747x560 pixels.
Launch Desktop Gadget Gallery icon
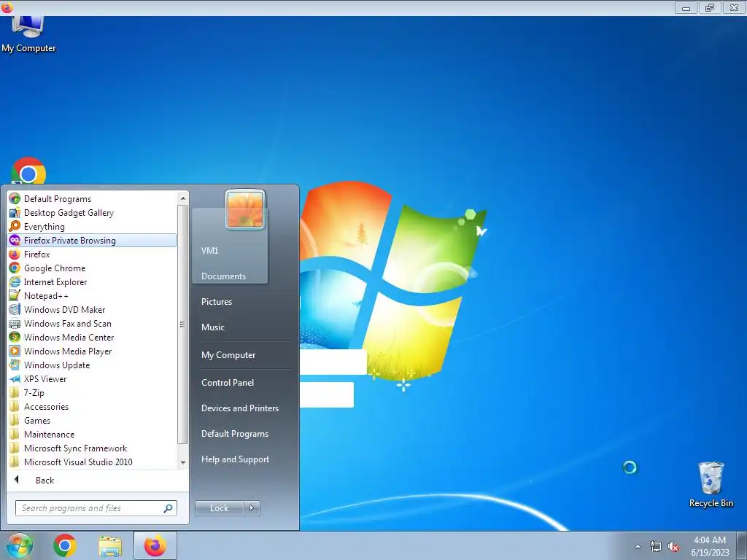click(15, 212)
